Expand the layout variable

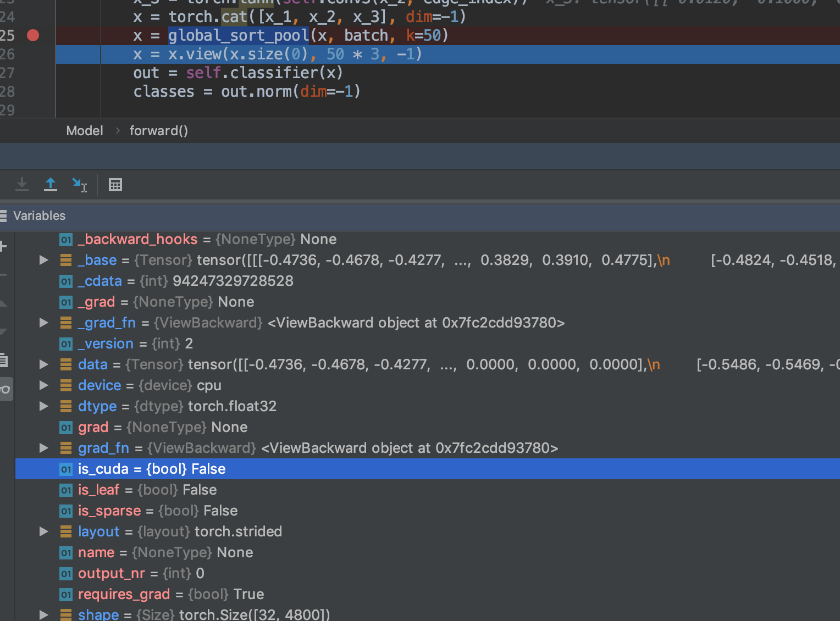pos(43,531)
